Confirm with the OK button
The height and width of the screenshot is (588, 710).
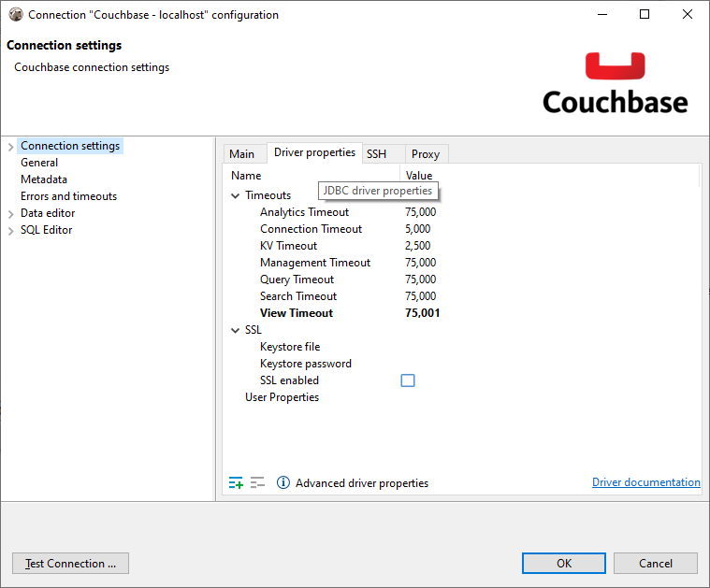(564, 563)
